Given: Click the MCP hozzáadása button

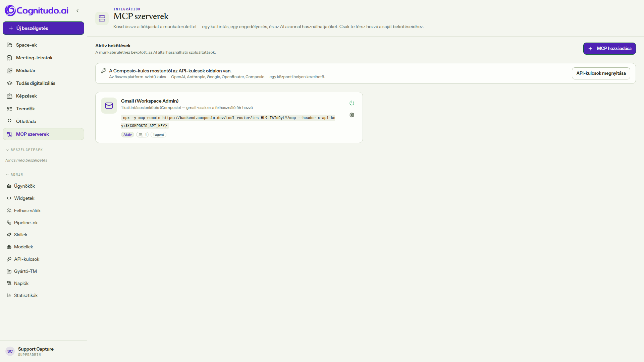Looking at the screenshot, I should click(x=609, y=49).
